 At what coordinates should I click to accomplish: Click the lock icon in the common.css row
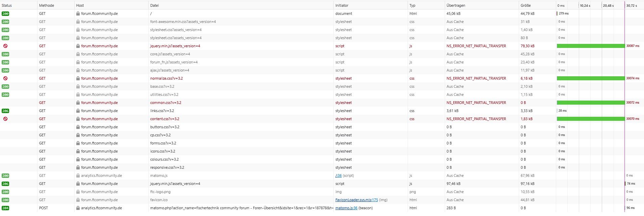(x=78, y=103)
